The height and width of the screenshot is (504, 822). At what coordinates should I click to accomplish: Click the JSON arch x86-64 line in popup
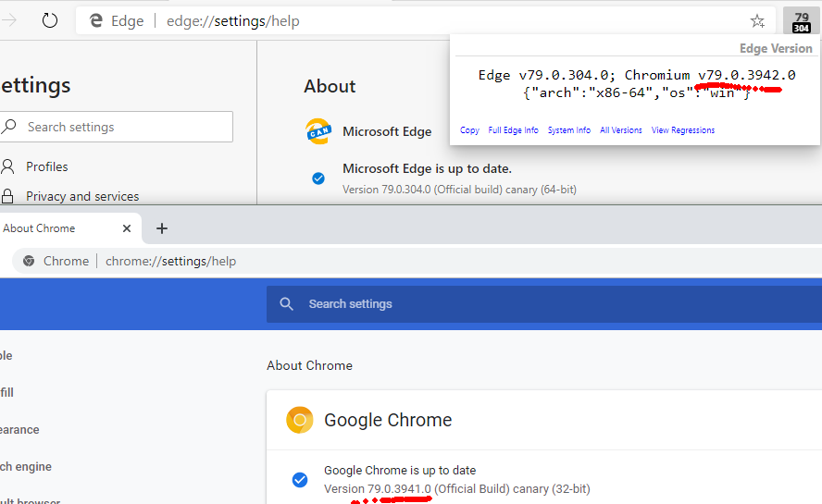coord(637,92)
